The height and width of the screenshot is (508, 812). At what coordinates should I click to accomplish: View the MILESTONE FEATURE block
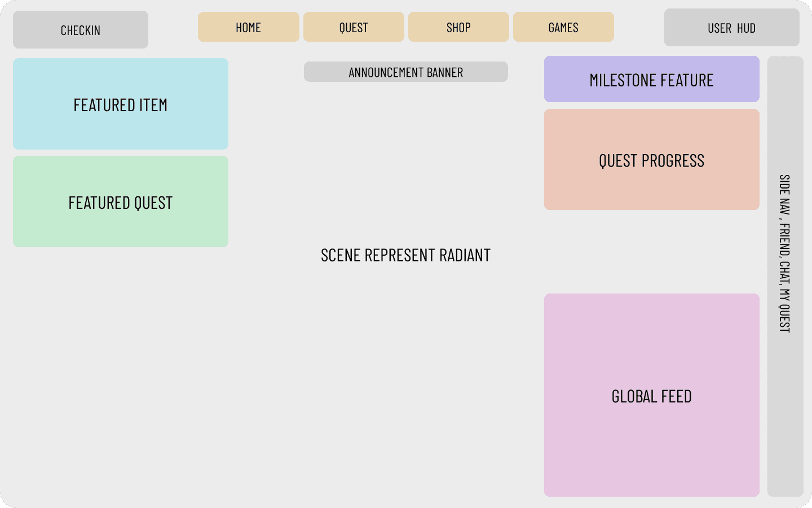[x=652, y=79]
